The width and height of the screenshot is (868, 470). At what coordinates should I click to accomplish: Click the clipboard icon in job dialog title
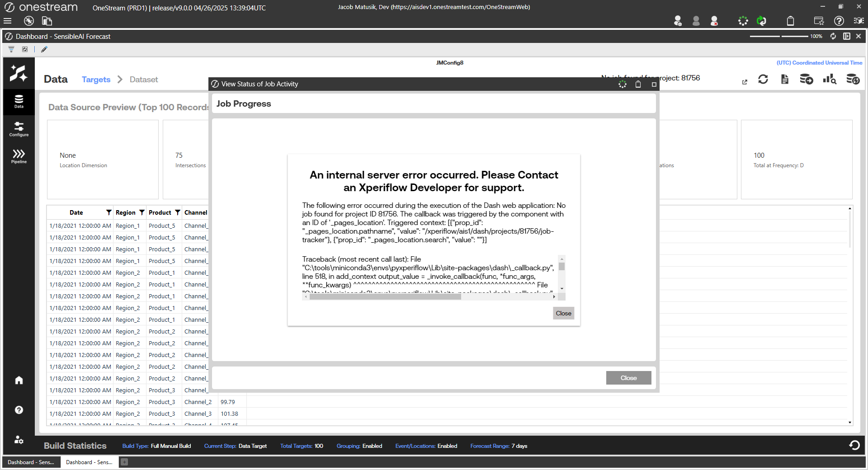pyautogui.click(x=638, y=84)
